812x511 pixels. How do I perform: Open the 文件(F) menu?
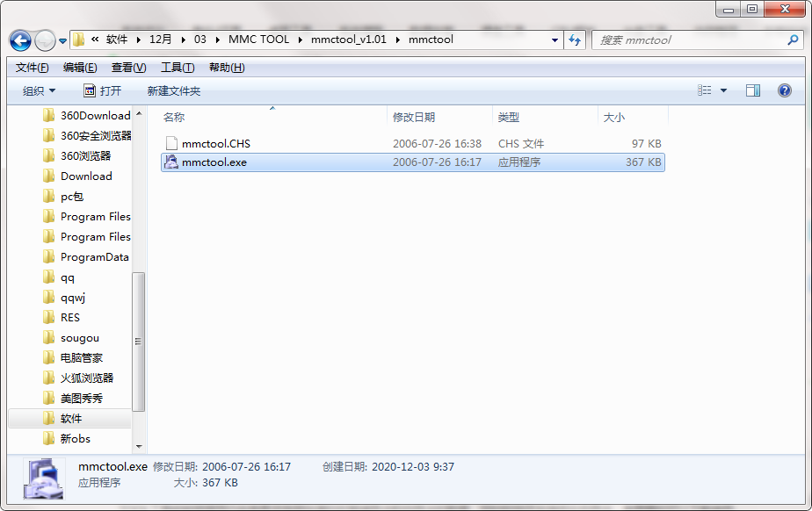click(x=33, y=68)
